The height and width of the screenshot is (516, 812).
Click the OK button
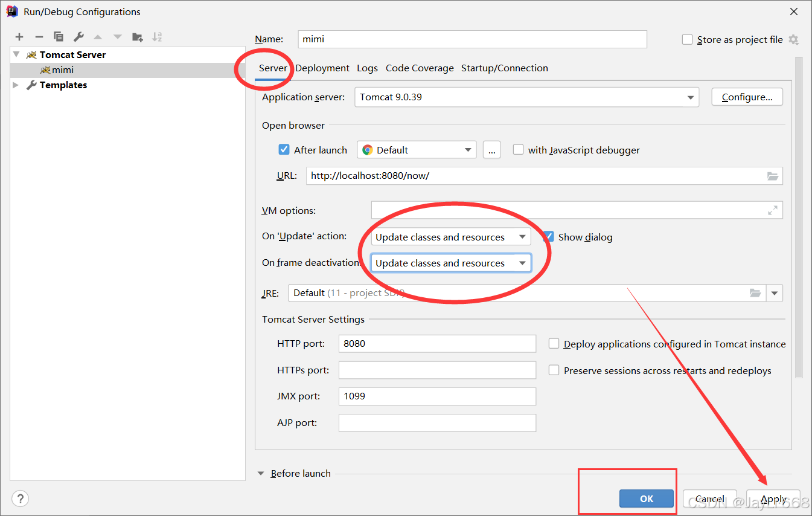pyautogui.click(x=647, y=498)
